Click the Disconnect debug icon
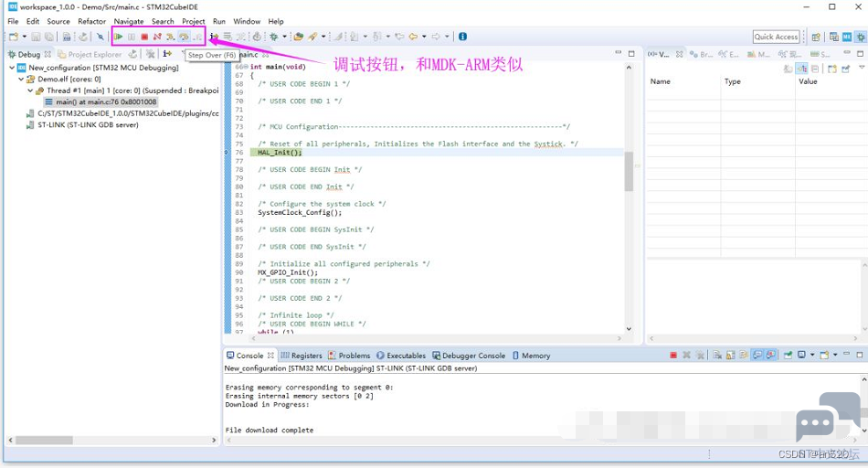 point(157,37)
